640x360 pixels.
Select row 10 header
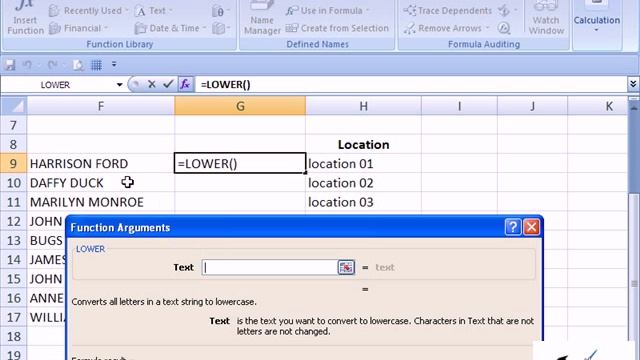pyautogui.click(x=13, y=183)
